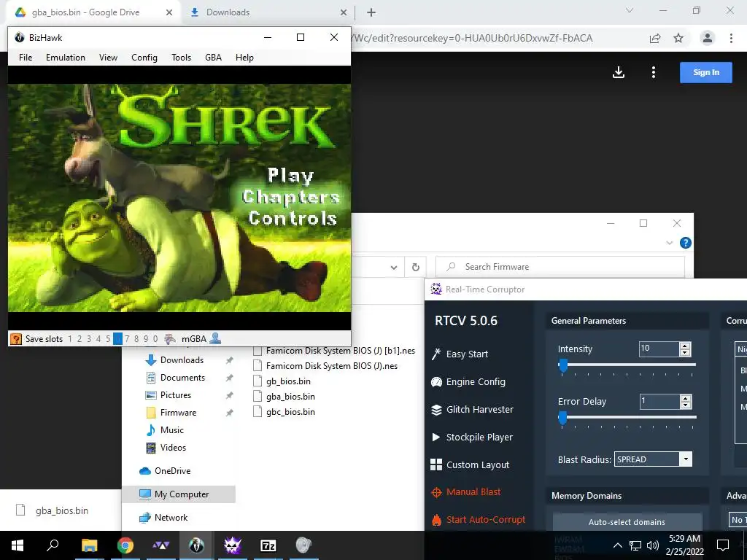The width and height of the screenshot is (747, 560).
Task: Select gbc_bios.bin file in Explorer
Action: pyautogui.click(x=290, y=412)
